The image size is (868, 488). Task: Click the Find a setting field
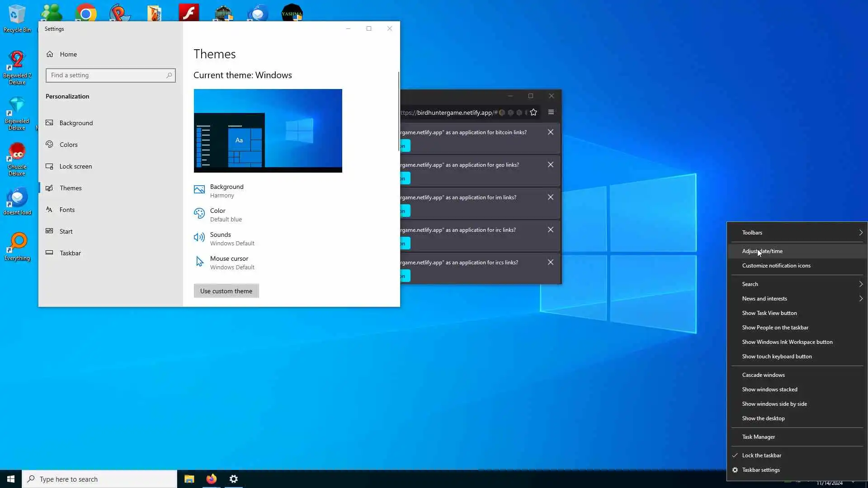pyautogui.click(x=107, y=75)
